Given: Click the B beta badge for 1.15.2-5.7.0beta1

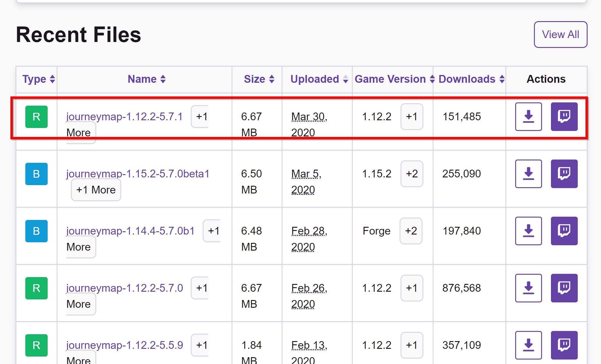Looking at the screenshot, I should 36,174.
